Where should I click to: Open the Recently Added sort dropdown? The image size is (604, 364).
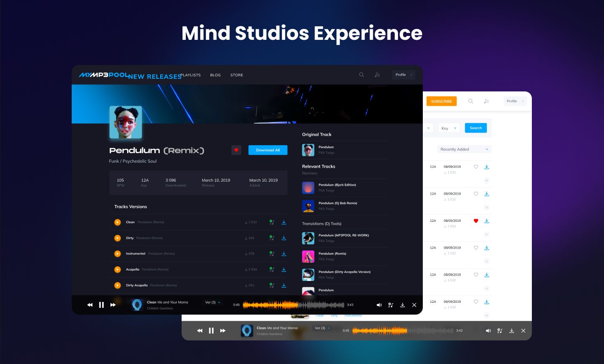tap(464, 149)
